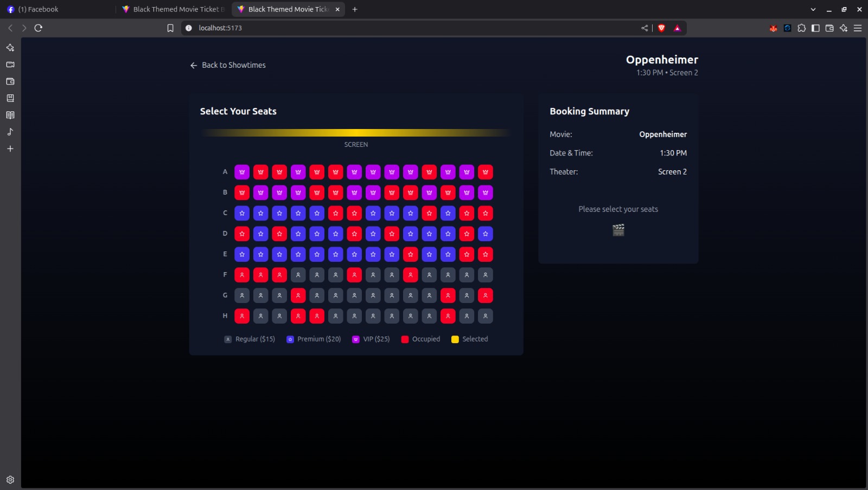This screenshot has height=490, width=868.
Task: Click the Oppenheimer title heading
Action: pyautogui.click(x=662, y=60)
